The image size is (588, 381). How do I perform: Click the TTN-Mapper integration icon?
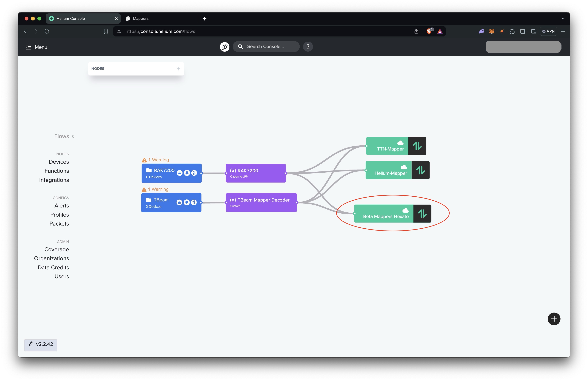(416, 146)
